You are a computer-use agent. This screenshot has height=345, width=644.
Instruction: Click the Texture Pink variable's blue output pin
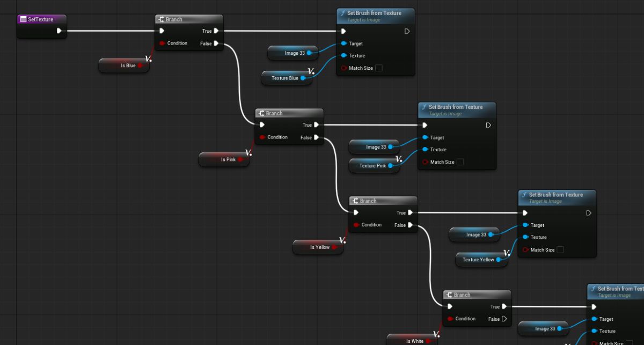point(390,166)
